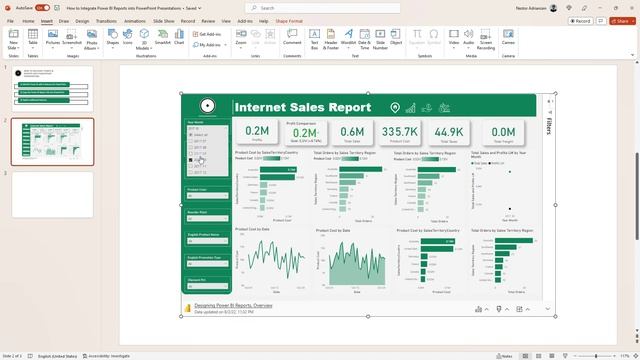640x360 pixels.
Task: Switch to the Draw tab
Action: click(x=64, y=21)
